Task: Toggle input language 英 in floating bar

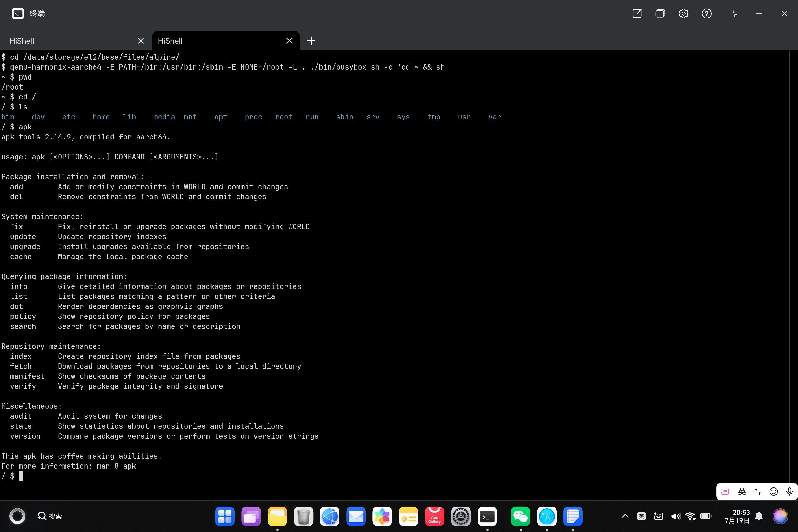Action: point(742,492)
